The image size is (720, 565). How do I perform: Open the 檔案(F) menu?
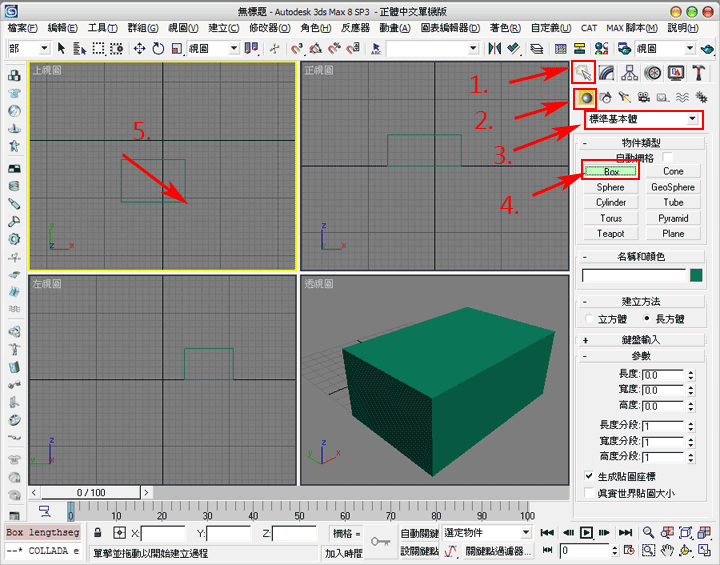(22, 28)
